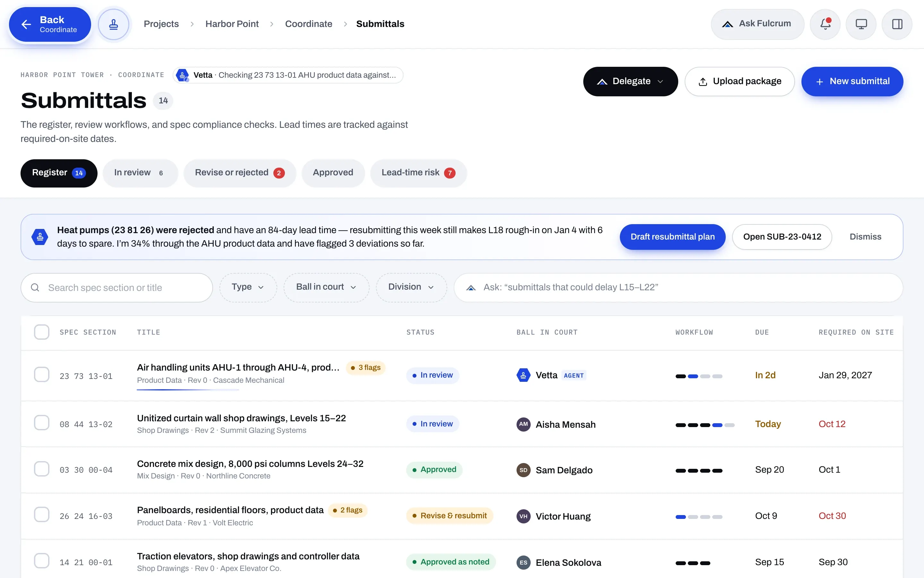Check the box for 14 21 00-01
This screenshot has height=578, width=924.
[x=42, y=561]
